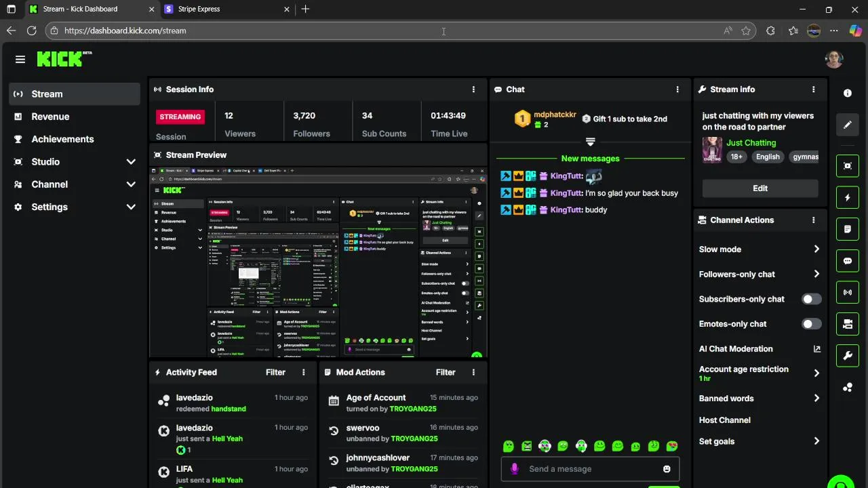Click the info icon in right sidebar
This screenshot has height=488, width=868.
coord(848,93)
